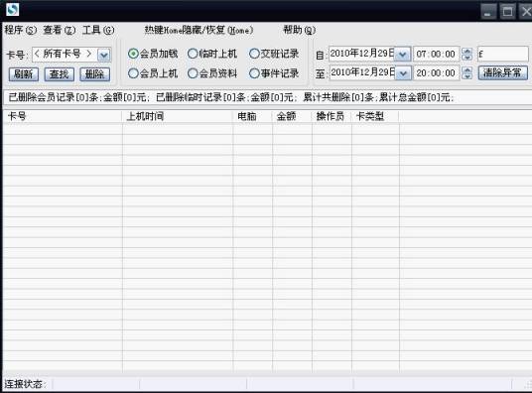The image size is (532, 393).
Task: Click the 连接状态 status bar label
Action: click(x=26, y=384)
